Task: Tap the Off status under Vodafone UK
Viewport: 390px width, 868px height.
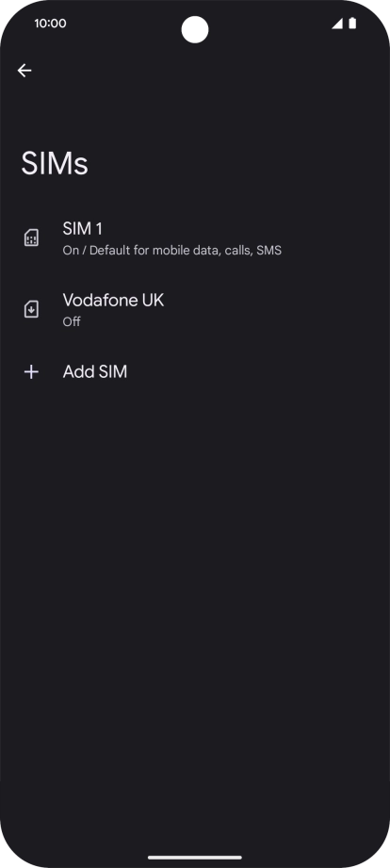Action: (72, 321)
